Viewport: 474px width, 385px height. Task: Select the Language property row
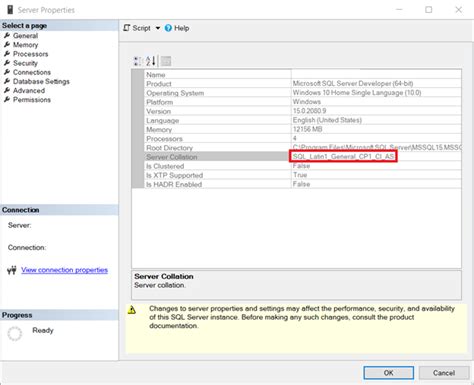(x=303, y=120)
